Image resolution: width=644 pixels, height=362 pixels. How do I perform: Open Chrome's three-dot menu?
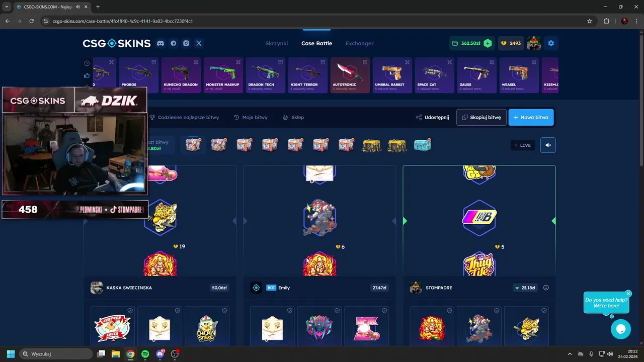(636, 21)
